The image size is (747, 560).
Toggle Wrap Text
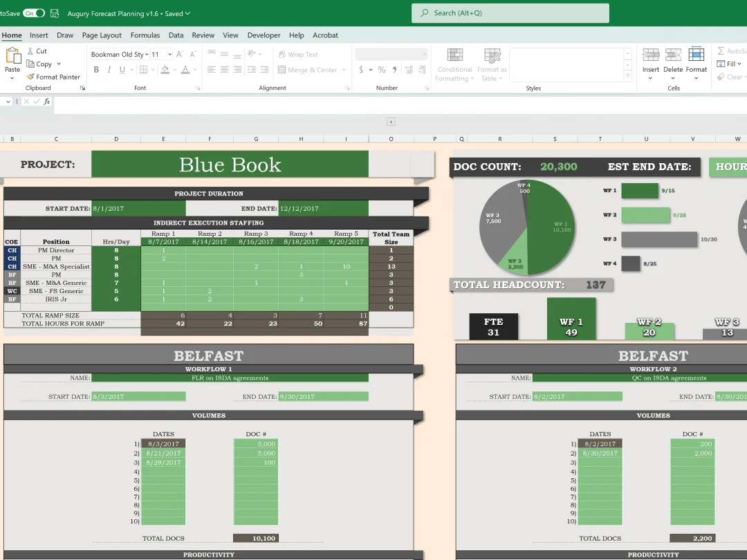tap(298, 55)
